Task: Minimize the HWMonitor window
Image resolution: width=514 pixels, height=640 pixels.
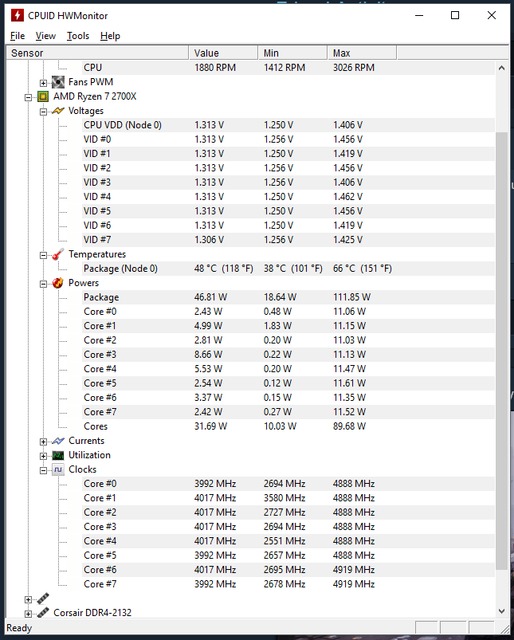Action: 419,16
